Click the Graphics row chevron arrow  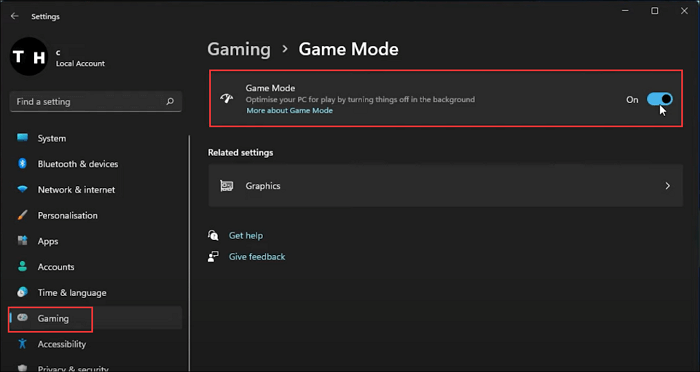coord(667,186)
